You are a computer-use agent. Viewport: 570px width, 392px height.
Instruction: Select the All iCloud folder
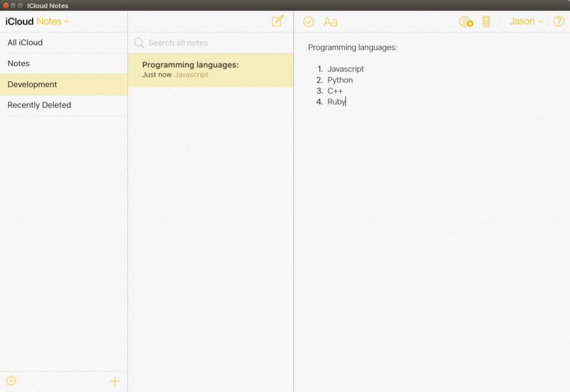[63, 42]
